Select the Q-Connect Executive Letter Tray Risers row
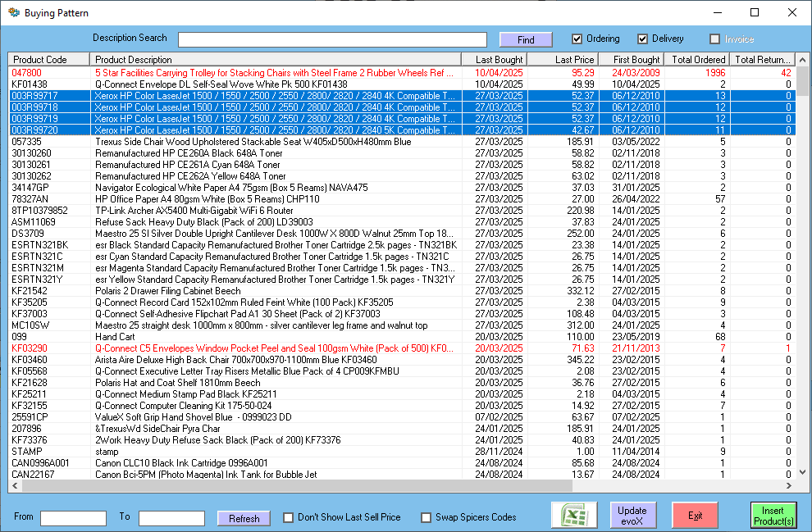 pyautogui.click(x=402, y=371)
